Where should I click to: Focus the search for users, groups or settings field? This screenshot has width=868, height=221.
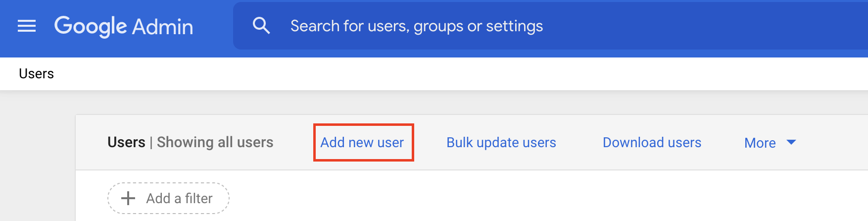coord(416,26)
